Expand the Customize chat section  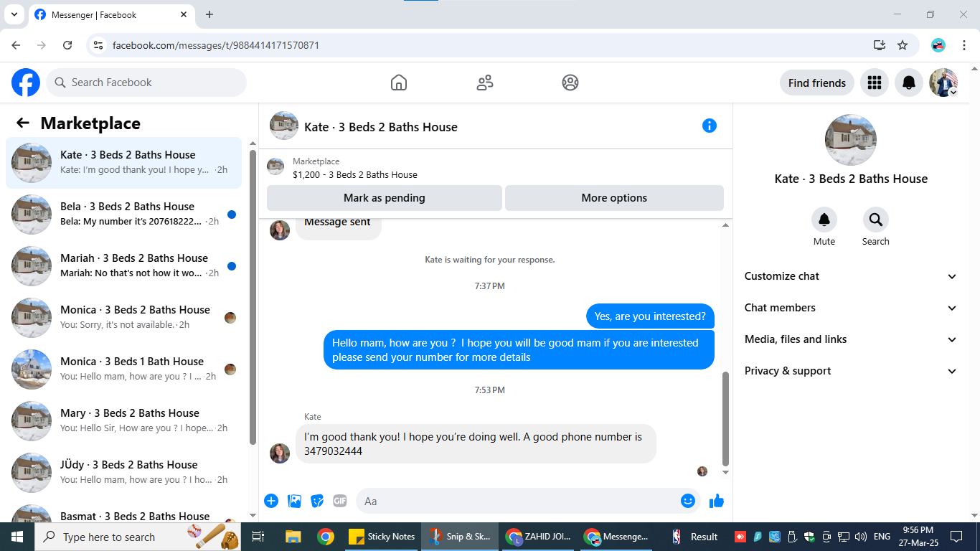(851, 276)
